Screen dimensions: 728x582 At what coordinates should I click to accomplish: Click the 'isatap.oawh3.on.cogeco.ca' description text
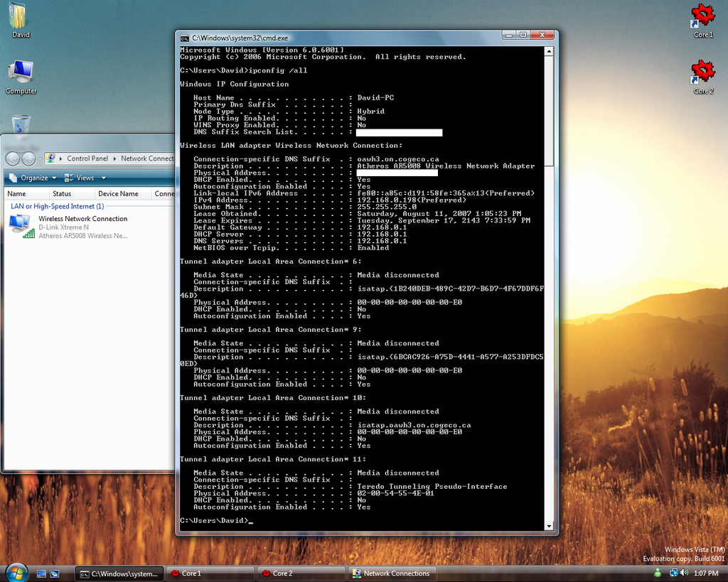(x=414, y=425)
